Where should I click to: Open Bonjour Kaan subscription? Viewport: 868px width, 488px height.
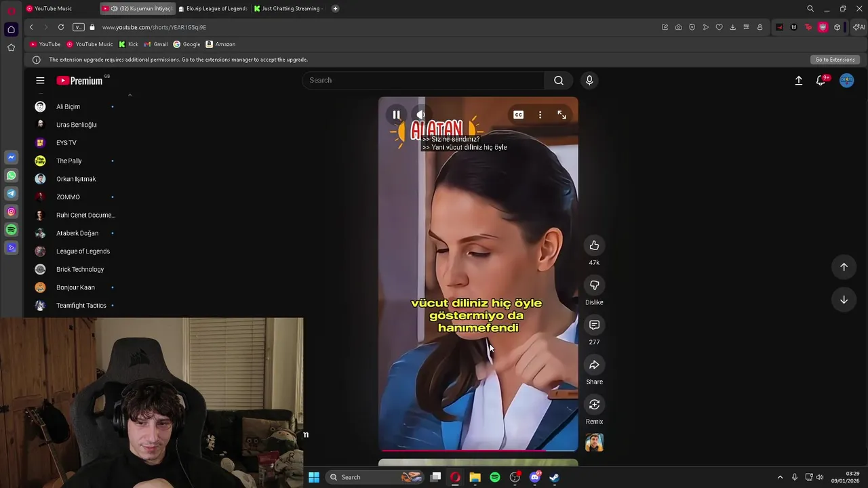75,287
